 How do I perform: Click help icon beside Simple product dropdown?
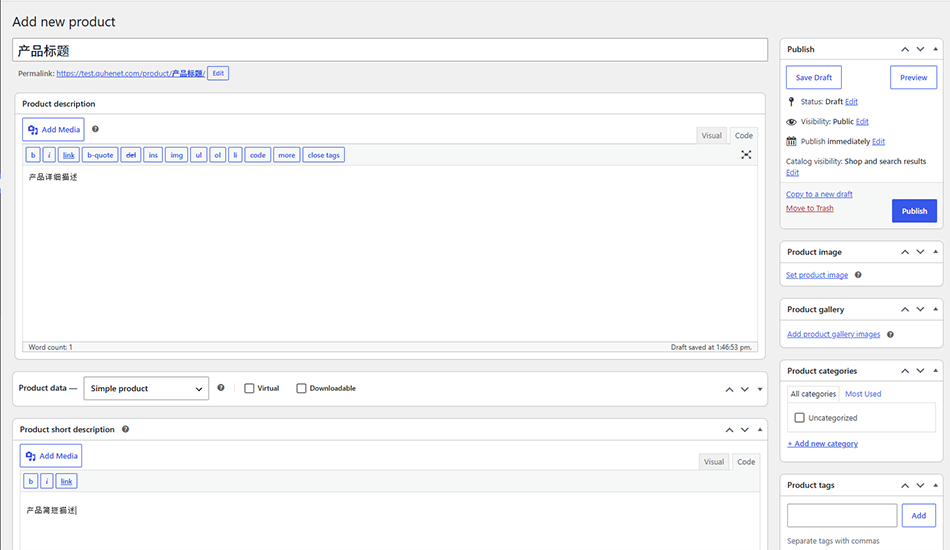pos(221,388)
